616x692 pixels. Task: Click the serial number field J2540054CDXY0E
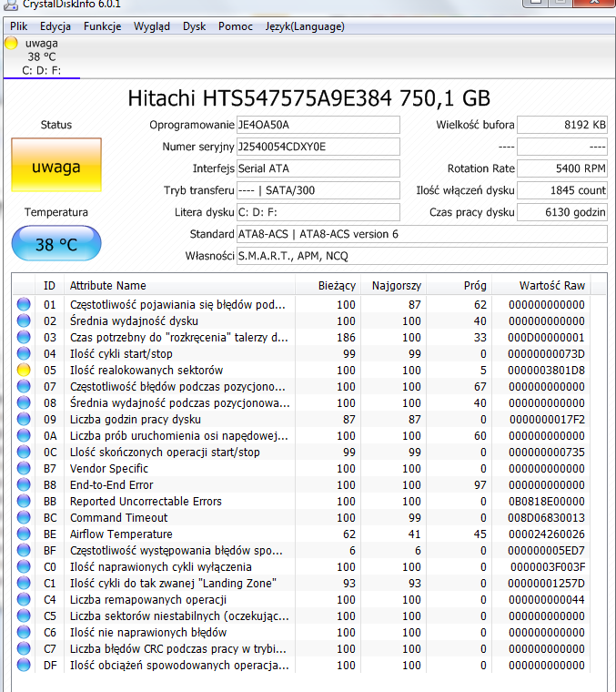[x=318, y=147]
